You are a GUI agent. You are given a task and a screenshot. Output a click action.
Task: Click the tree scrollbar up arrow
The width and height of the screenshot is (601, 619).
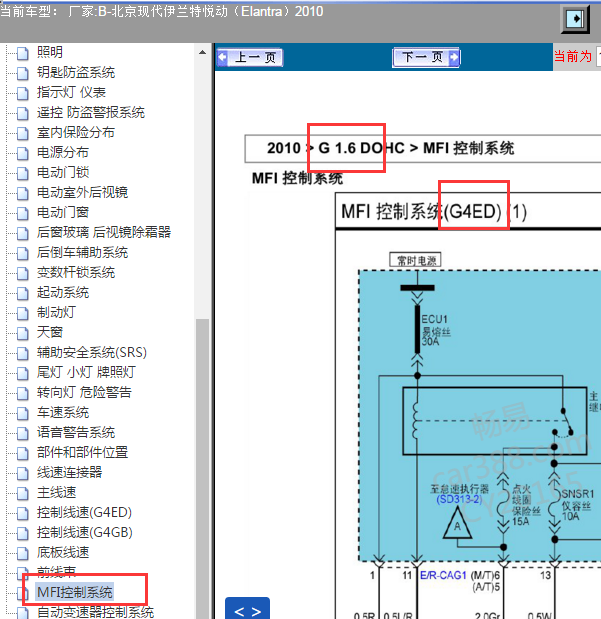pyautogui.click(x=203, y=52)
